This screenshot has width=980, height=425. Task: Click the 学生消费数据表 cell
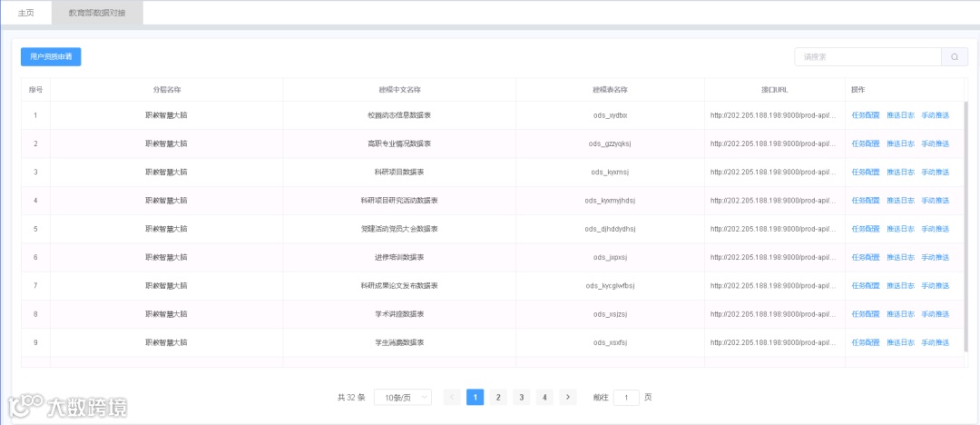[x=399, y=342]
